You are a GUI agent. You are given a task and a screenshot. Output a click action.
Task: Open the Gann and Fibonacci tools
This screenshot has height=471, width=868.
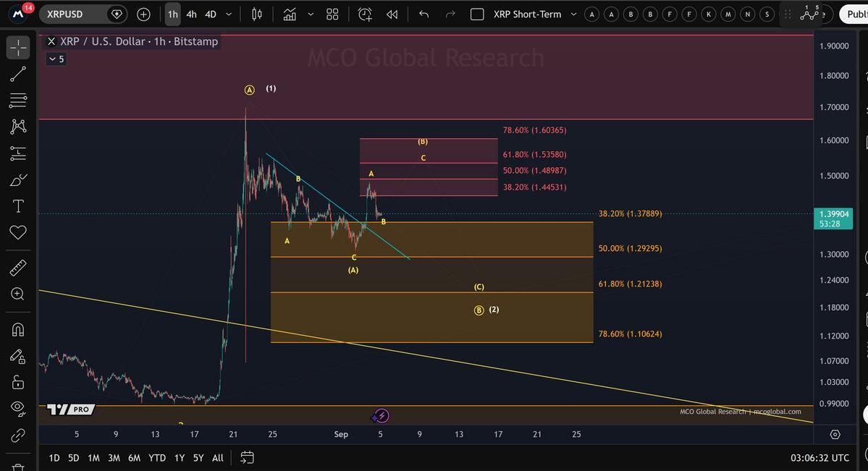point(17,100)
